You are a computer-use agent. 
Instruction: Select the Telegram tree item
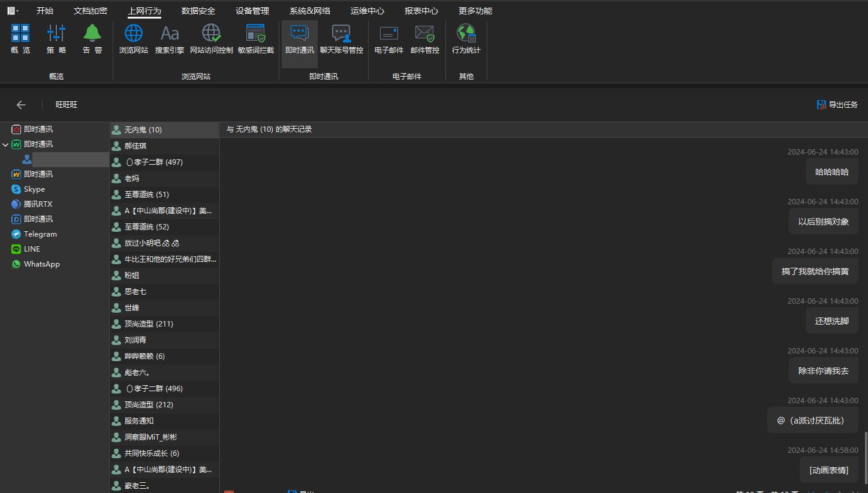coord(34,234)
